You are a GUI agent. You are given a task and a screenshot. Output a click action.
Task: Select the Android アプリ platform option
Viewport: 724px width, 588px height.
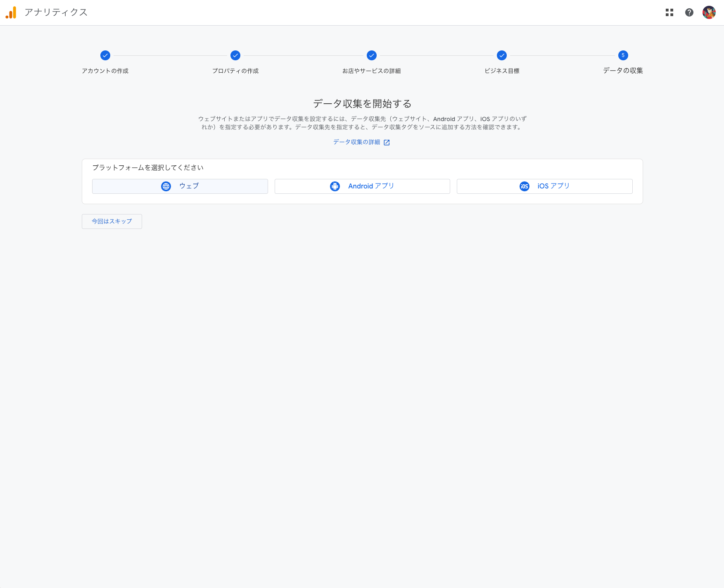362,186
